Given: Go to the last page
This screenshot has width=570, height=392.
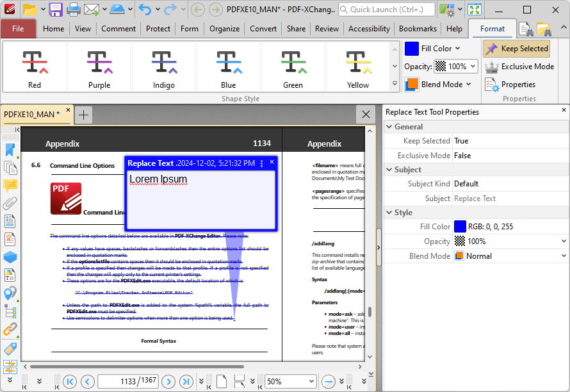Looking at the screenshot, I should 186,382.
